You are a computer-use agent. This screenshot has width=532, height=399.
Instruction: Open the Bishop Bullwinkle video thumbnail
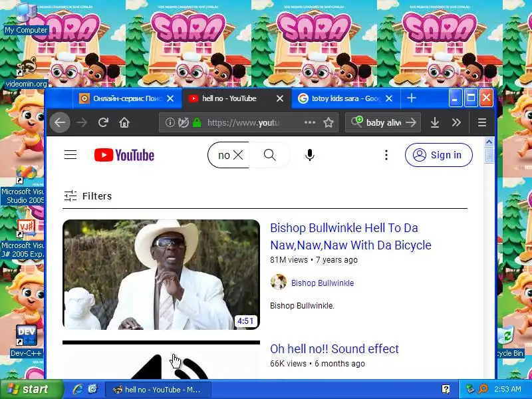[x=161, y=275]
